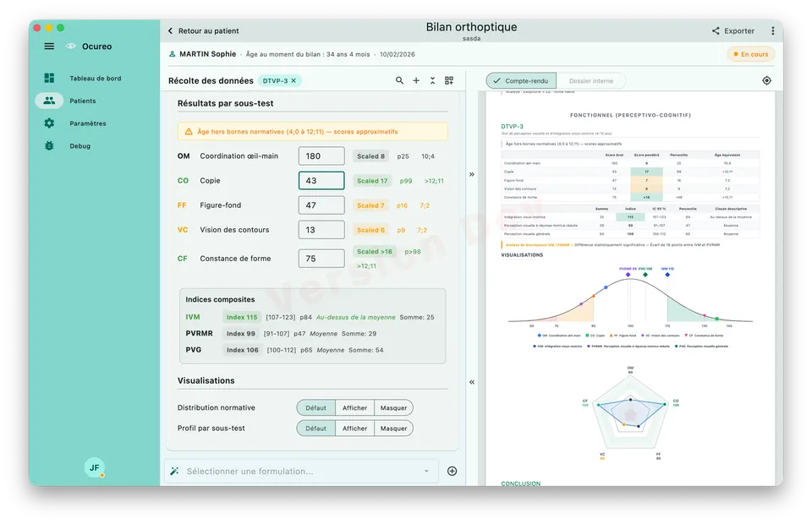
Task: Open the Debug bug icon
Action: click(x=49, y=146)
